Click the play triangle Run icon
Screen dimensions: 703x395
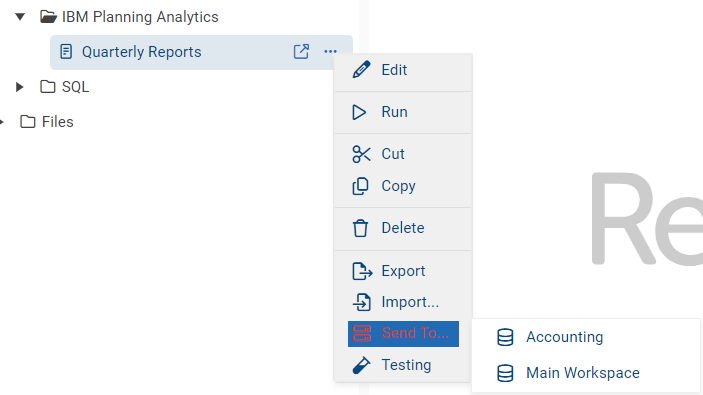[359, 112]
